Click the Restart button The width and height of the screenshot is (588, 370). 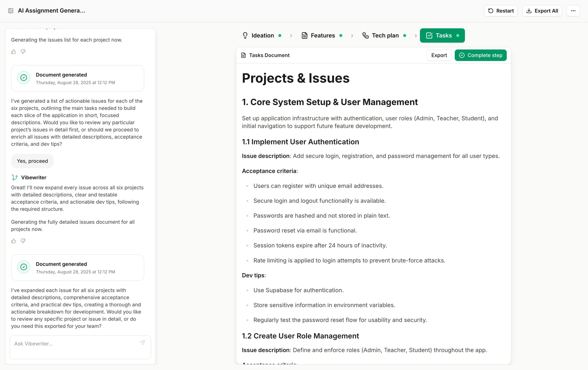click(501, 11)
